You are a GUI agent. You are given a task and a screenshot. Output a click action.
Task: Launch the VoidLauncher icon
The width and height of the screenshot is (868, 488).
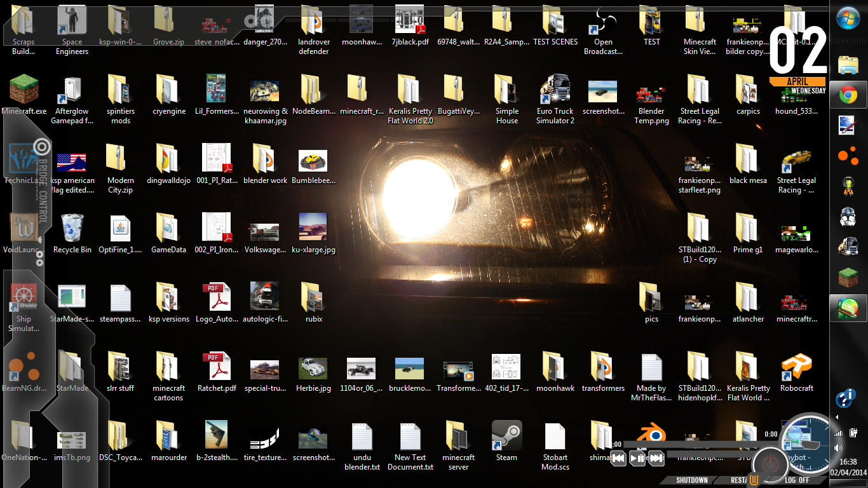(24, 234)
